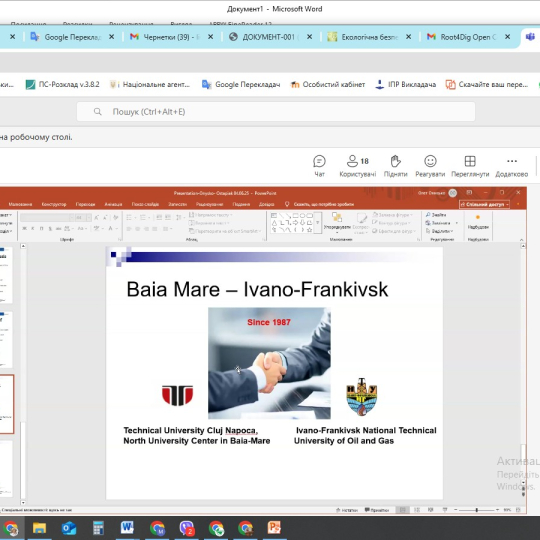The image size is (540, 540).
Task: Click the bullet list icon in PowerPoint
Action: pyautogui.click(x=129, y=218)
